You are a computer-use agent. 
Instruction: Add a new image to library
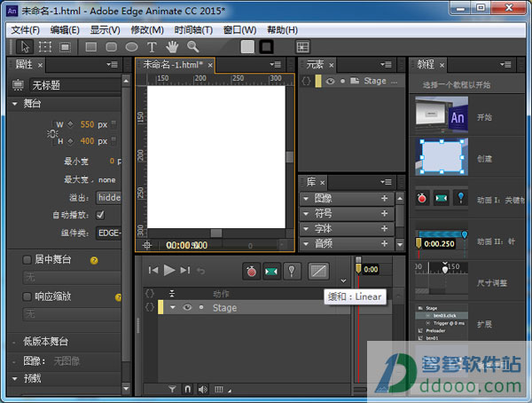385,198
